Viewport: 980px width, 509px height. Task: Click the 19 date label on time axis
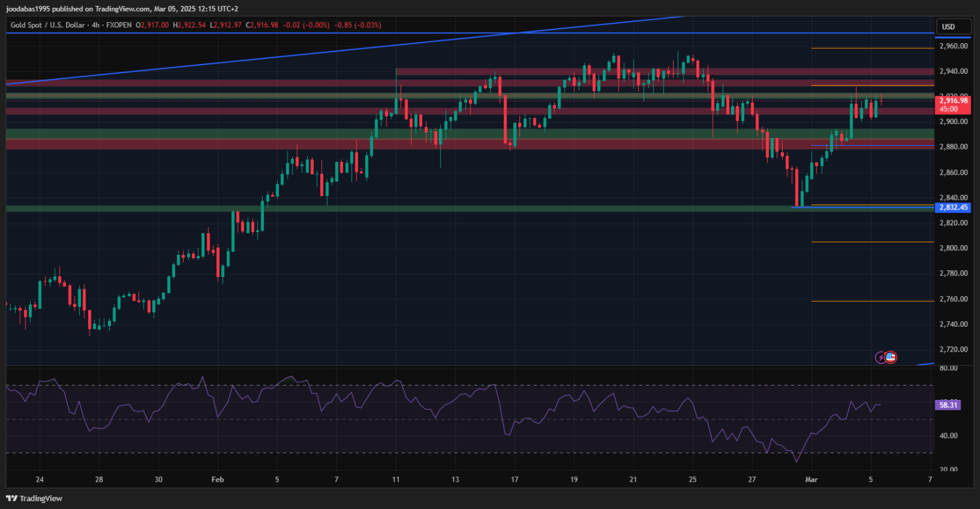[x=574, y=480]
